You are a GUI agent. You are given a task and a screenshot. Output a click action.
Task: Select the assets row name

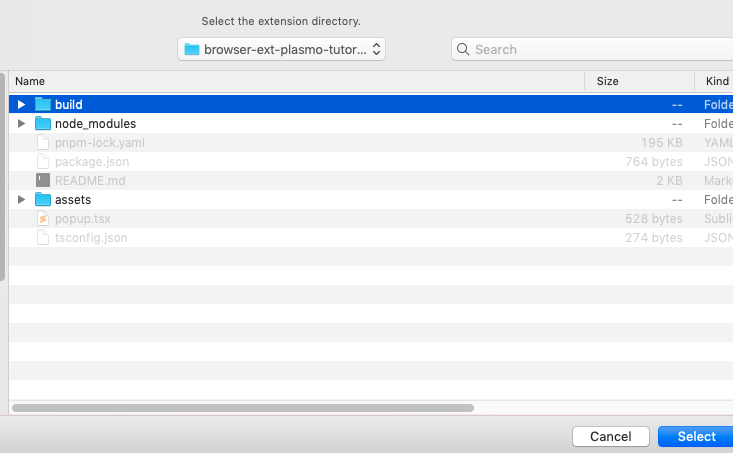tap(73, 200)
